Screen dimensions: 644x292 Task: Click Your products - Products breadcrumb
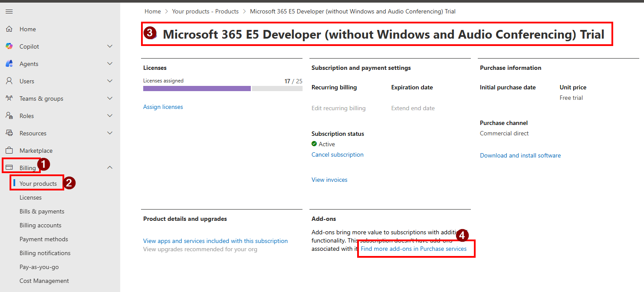[x=205, y=11]
